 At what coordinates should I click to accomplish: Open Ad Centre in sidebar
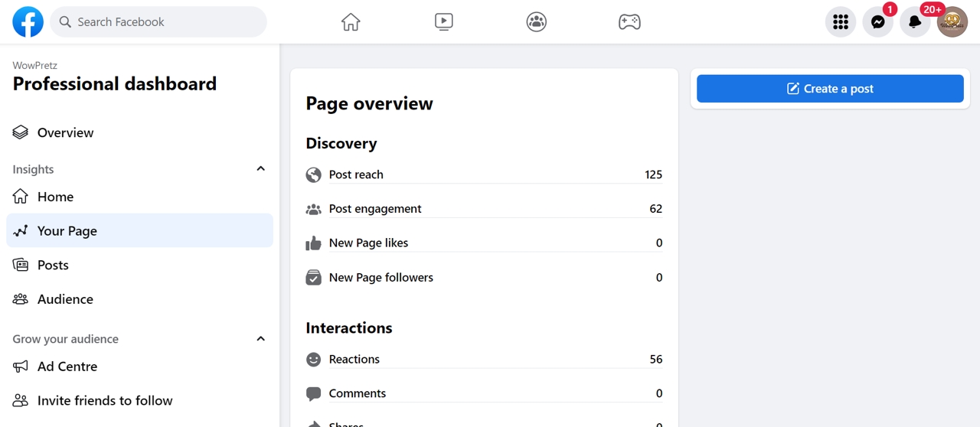[x=67, y=367]
